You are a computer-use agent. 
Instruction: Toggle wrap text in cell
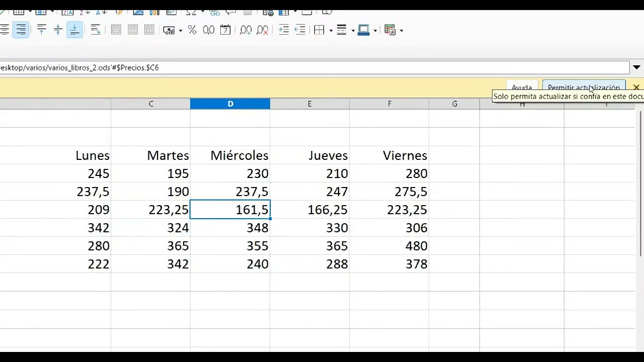pos(96,30)
